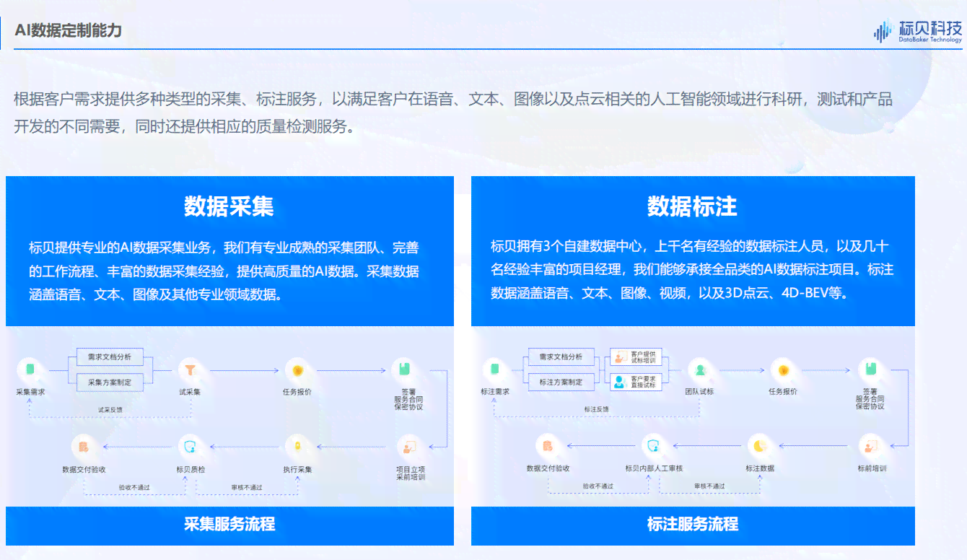Image resolution: width=967 pixels, height=560 pixels.
Task: Click the 项目立项 采前培训 text label
Action: (x=411, y=473)
